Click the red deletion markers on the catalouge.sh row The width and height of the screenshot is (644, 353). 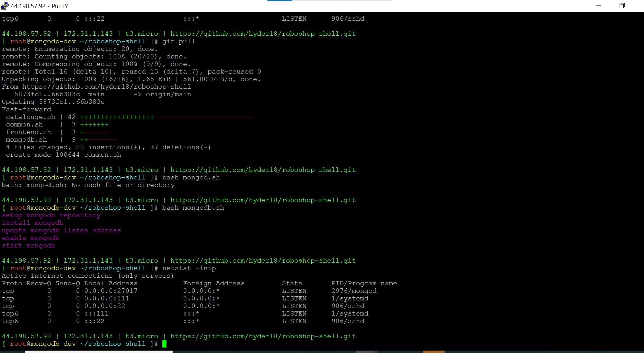coord(203,117)
